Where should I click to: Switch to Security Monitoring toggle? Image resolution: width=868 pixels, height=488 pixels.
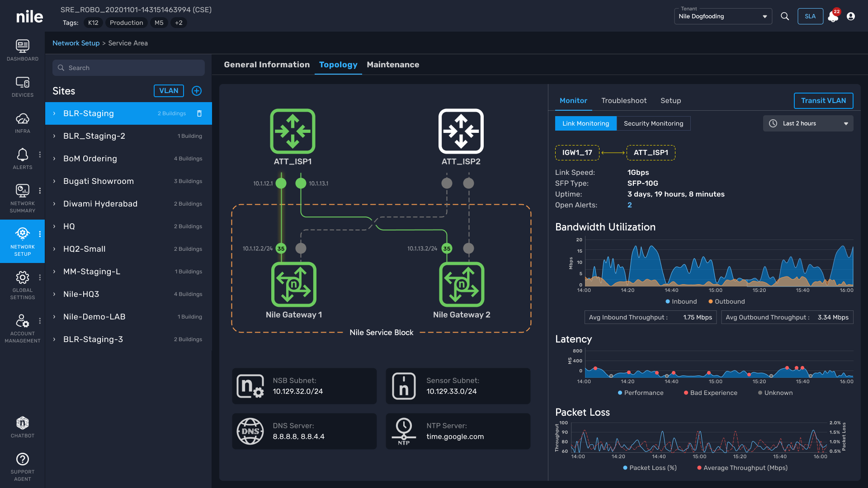pos(653,123)
